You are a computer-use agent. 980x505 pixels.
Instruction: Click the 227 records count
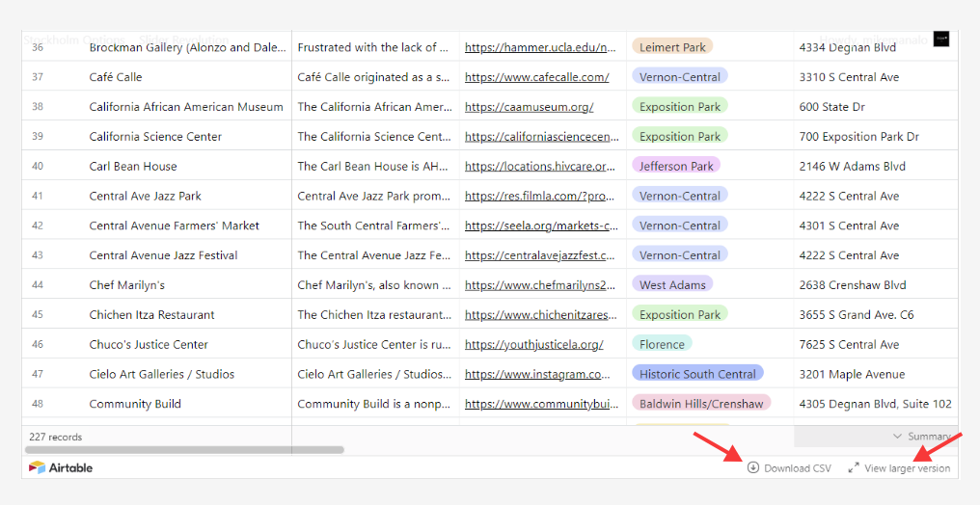(56, 437)
